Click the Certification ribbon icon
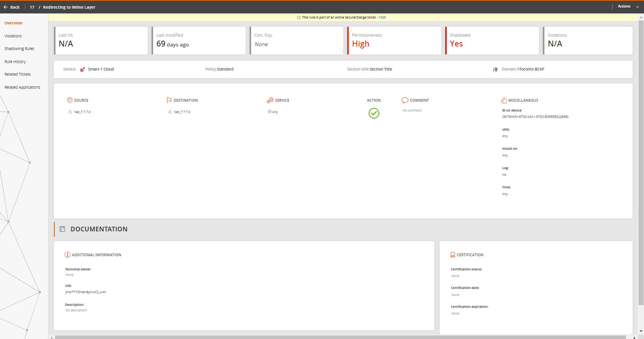The width and height of the screenshot is (644, 339). tap(453, 255)
